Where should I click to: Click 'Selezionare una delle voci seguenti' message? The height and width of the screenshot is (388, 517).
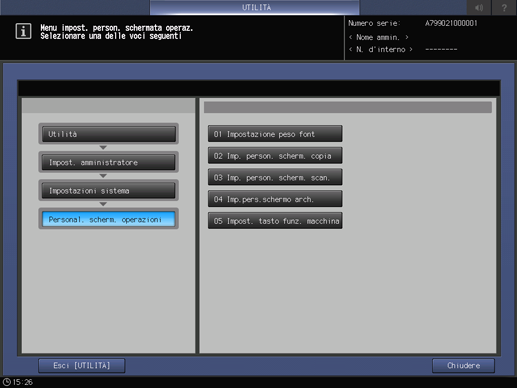(x=111, y=36)
